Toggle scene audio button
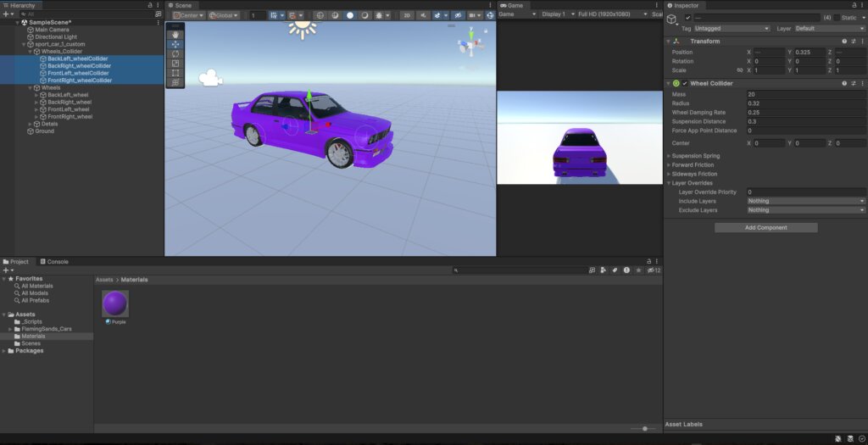This screenshot has height=445, width=868. coord(424,15)
